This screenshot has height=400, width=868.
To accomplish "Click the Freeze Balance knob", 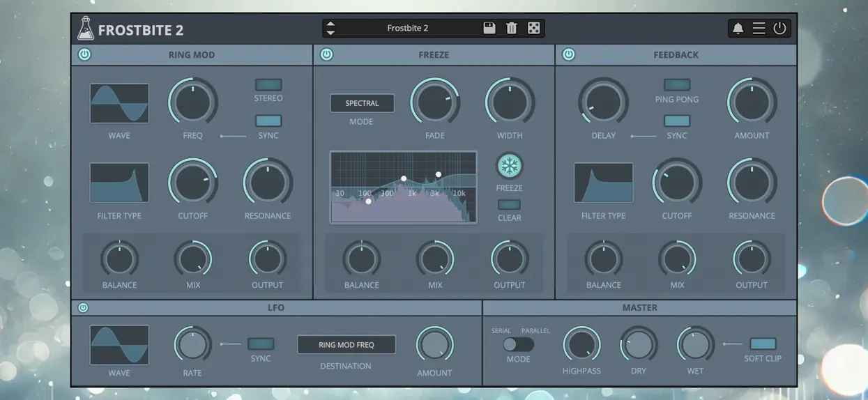I will [361, 259].
